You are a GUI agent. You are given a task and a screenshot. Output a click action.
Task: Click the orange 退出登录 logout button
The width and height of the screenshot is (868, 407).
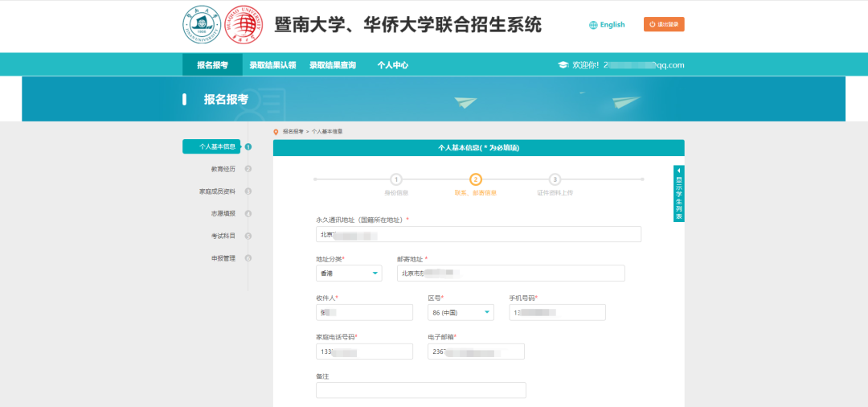coord(664,24)
